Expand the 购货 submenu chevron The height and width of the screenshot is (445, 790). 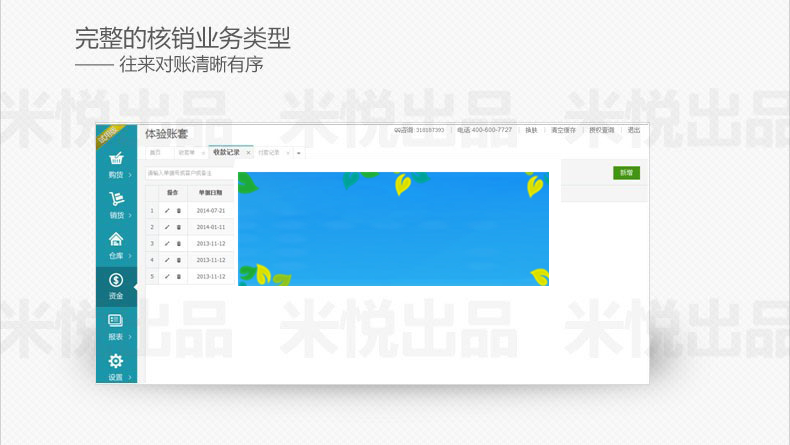point(130,175)
